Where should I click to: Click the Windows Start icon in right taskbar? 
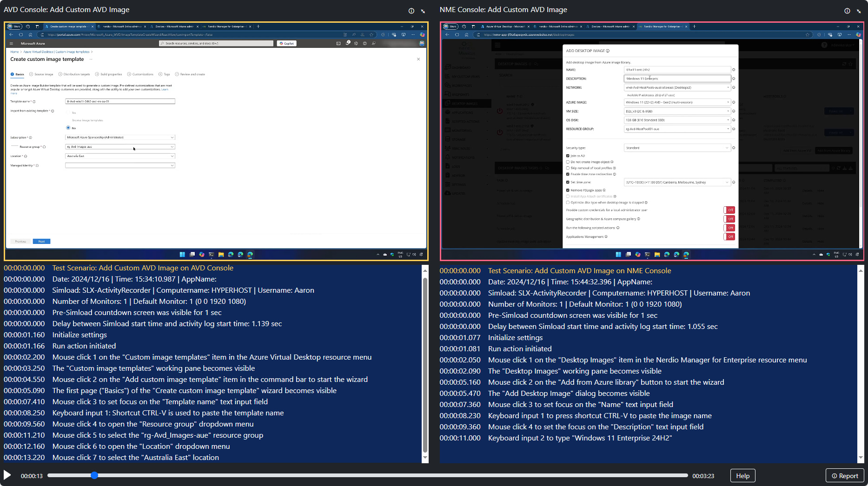coord(618,255)
